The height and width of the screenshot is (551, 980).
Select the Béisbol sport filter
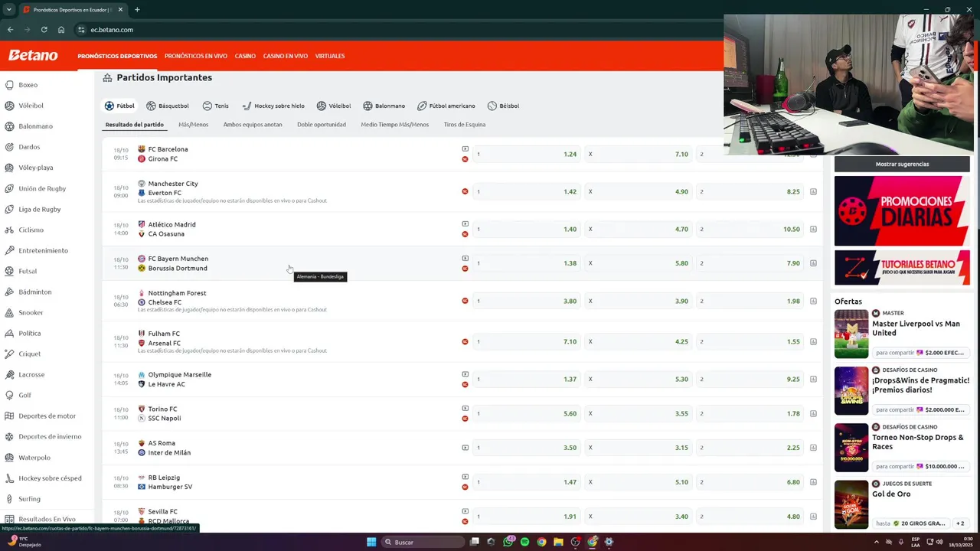tap(503, 106)
